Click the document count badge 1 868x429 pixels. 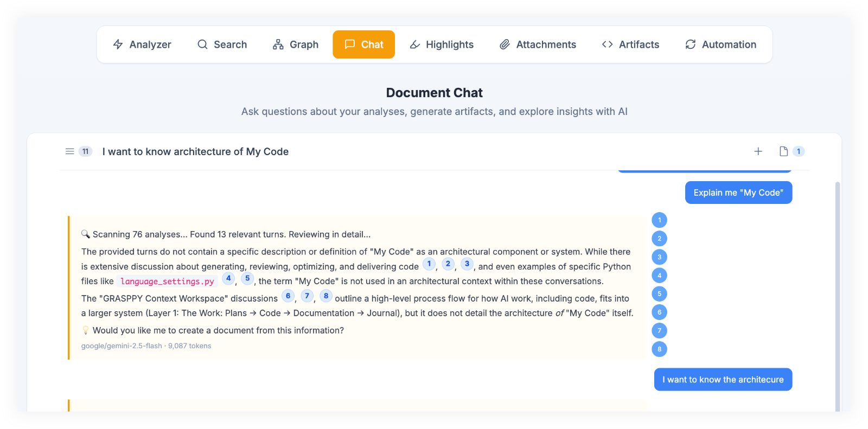click(x=799, y=151)
